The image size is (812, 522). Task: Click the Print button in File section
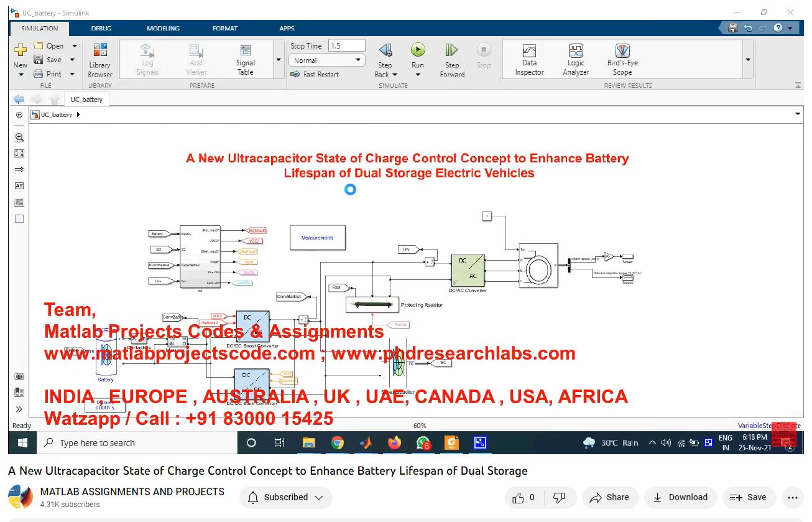pos(48,73)
